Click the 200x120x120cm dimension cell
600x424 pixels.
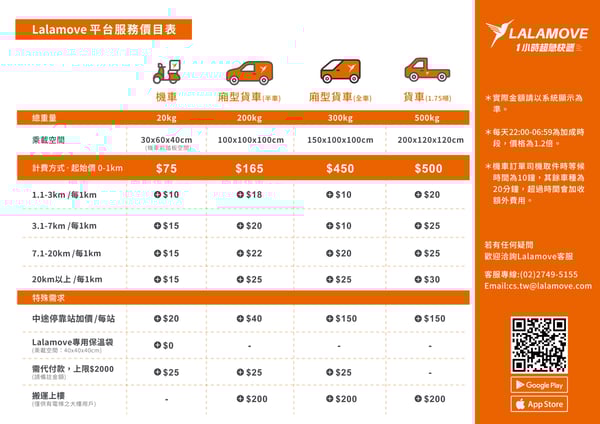click(430, 140)
